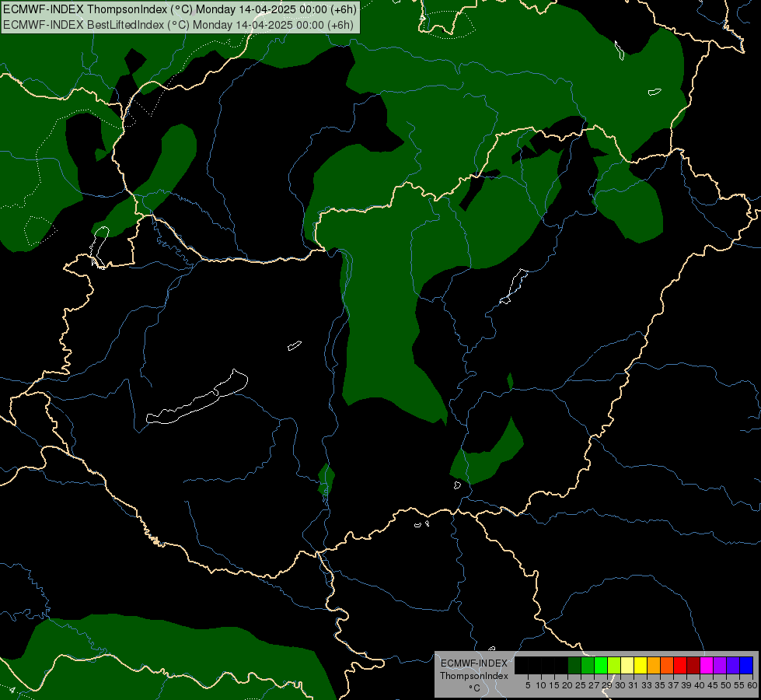The width and height of the screenshot is (761, 700).
Task: Click the dark green 20–25 legend swatch
Action: (x=574, y=665)
